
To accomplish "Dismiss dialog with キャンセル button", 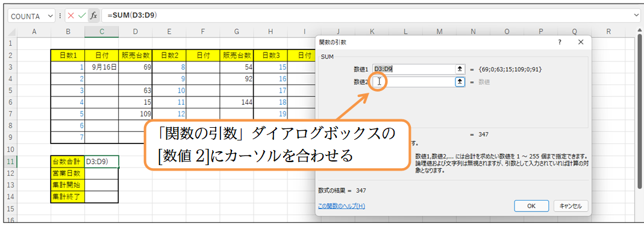I will (571, 206).
